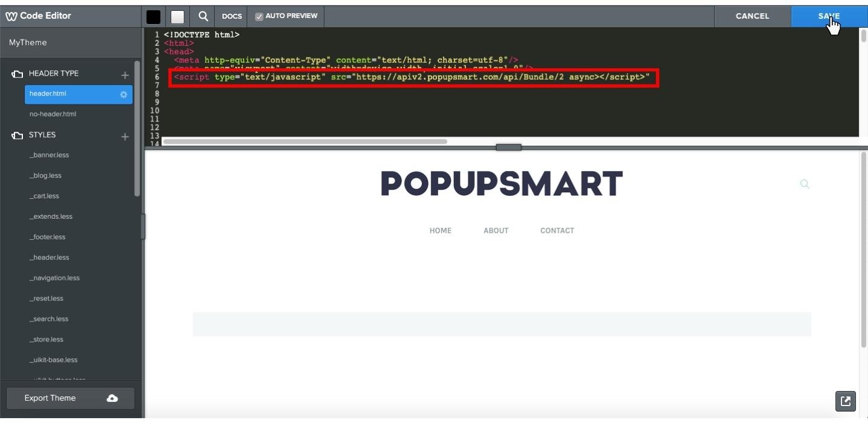The height and width of the screenshot is (423, 868).
Task: Open _uikit-base.less stylesheet
Action: (x=53, y=361)
